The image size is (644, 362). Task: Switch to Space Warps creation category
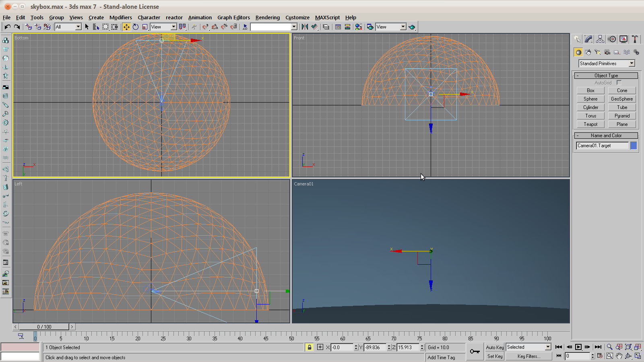point(627,52)
